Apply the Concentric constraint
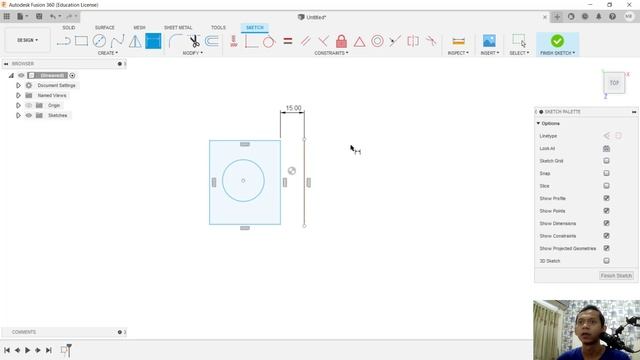 coord(377,41)
